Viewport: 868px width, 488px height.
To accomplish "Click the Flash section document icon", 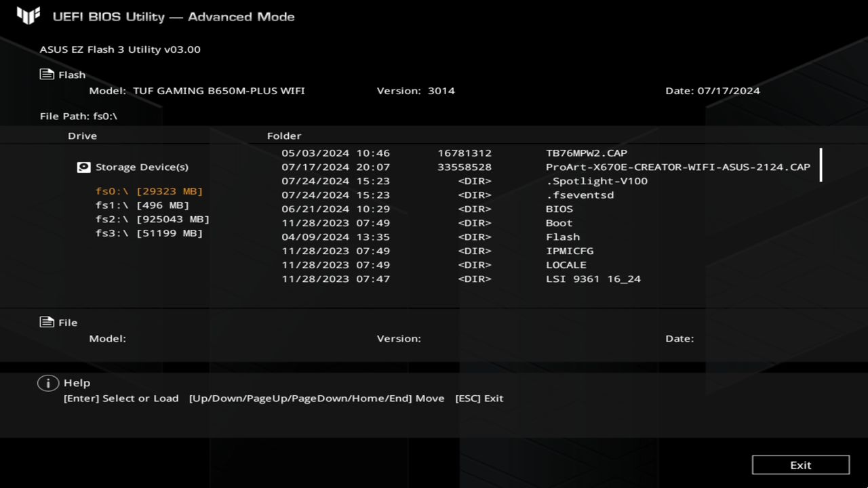I will pyautogui.click(x=47, y=75).
